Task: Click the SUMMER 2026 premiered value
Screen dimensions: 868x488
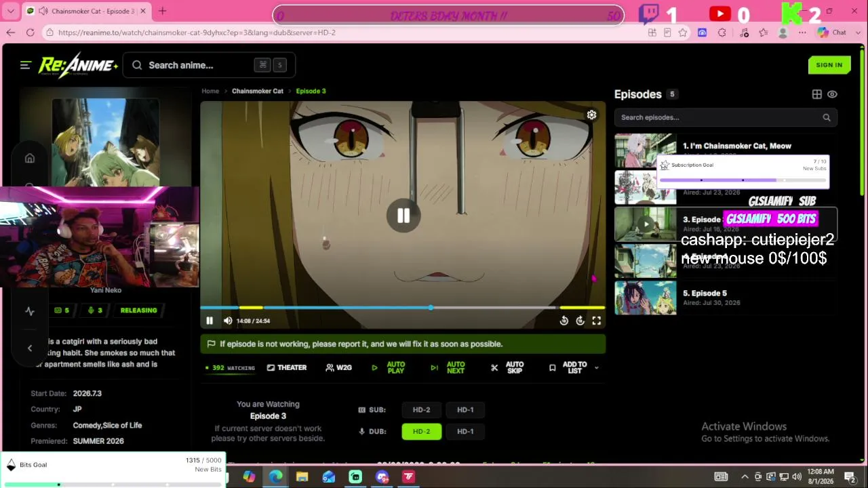Action: [x=98, y=441]
